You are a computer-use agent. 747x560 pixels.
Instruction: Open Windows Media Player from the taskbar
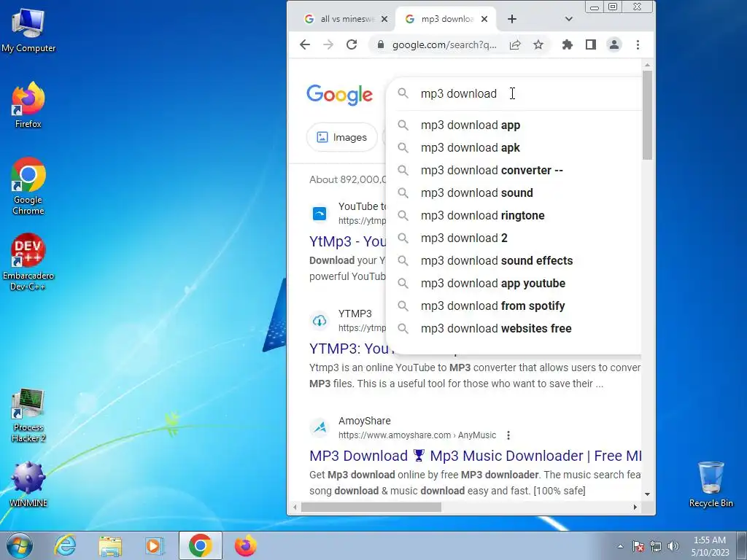tap(155, 545)
